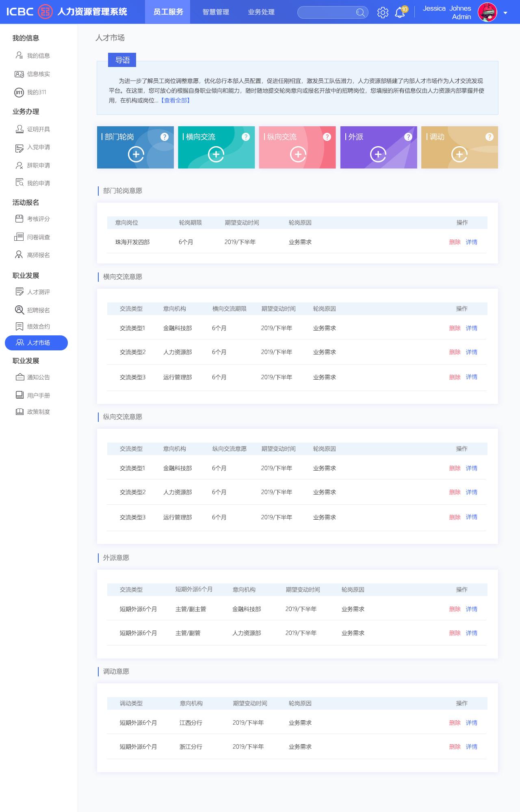Switch to 业务处理 tab

[x=261, y=12]
